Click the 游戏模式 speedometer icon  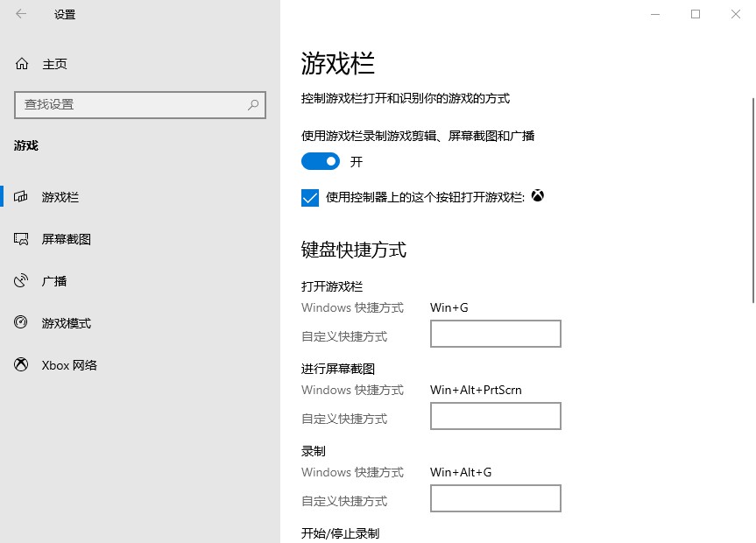point(20,323)
